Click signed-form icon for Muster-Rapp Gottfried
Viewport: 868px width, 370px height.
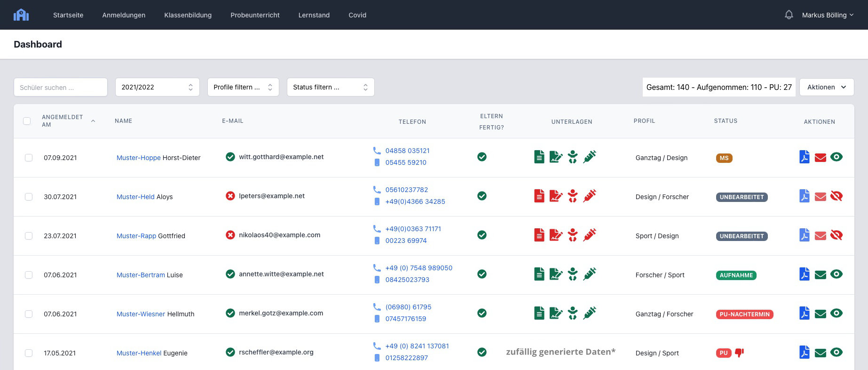click(556, 235)
